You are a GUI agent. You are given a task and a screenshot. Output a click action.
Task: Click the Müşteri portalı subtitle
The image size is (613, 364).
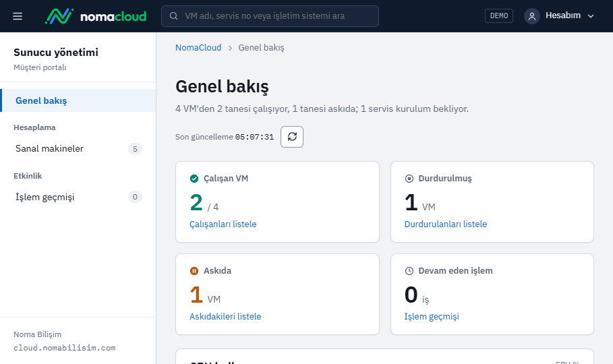[x=40, y=67]
